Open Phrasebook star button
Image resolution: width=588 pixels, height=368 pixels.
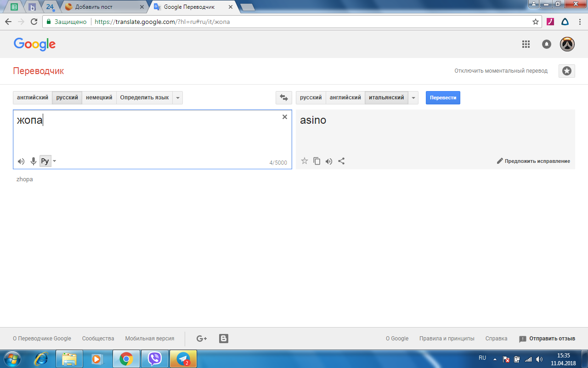[x=567, y=71]
